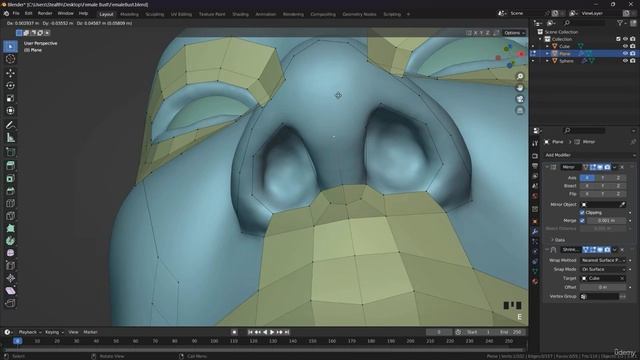Open the Edit menu
The height and width of the screenshot is (360, 640).
click(28, 13)
